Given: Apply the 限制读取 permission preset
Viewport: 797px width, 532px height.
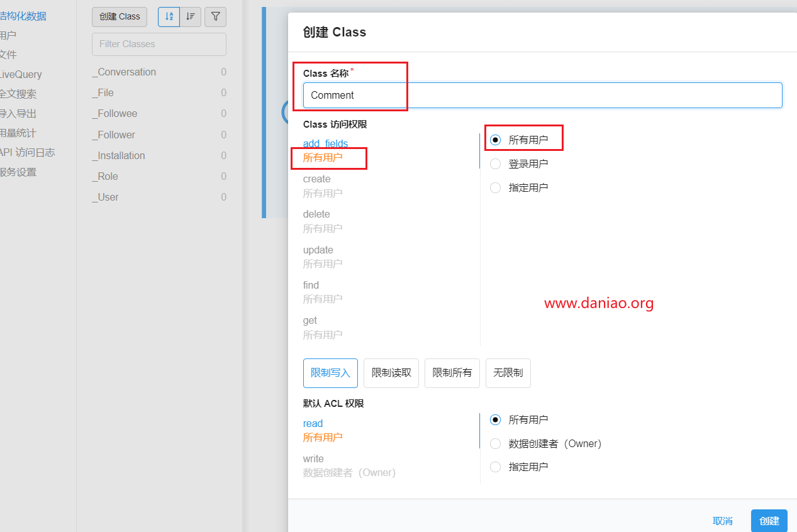Looking at the screenshot, I should [x=391, y=373].
